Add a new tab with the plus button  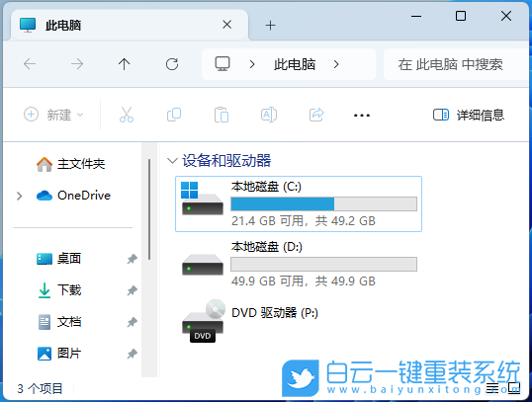tap(270, 25)
